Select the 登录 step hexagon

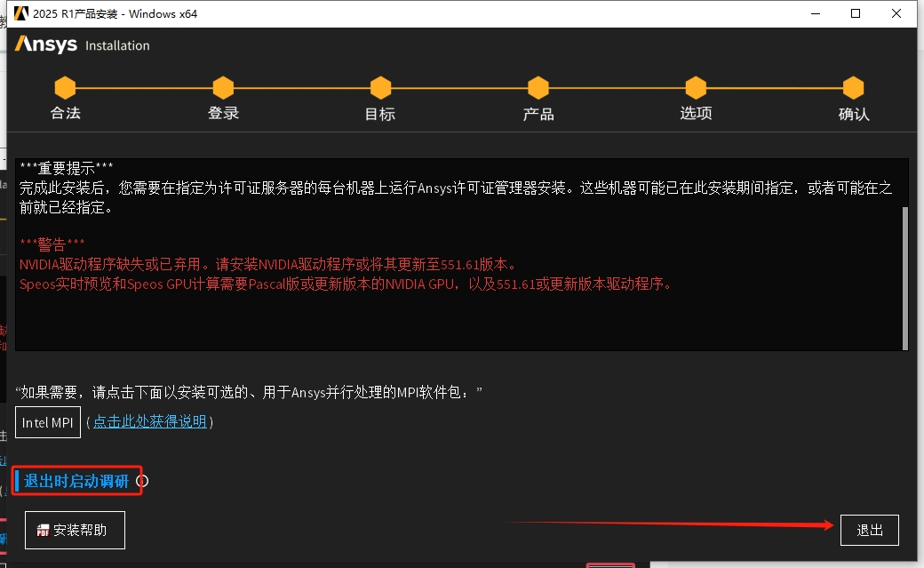tap(223, 88)
